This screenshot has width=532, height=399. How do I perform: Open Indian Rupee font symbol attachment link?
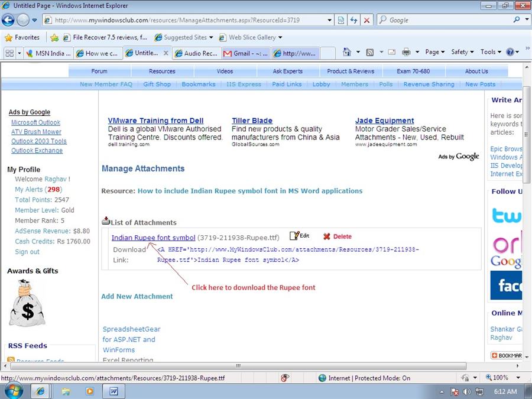click(x=153, y=238)
